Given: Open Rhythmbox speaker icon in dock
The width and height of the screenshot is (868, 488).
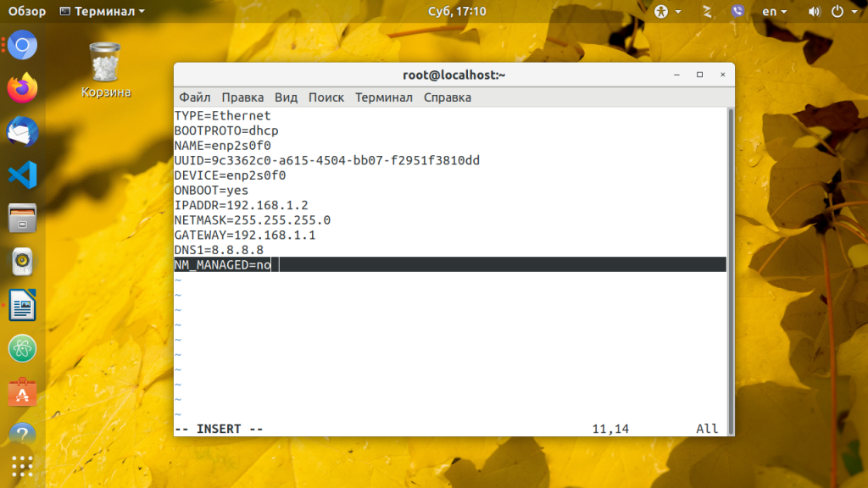Looking at the screenshot, I should click(22, 262).
